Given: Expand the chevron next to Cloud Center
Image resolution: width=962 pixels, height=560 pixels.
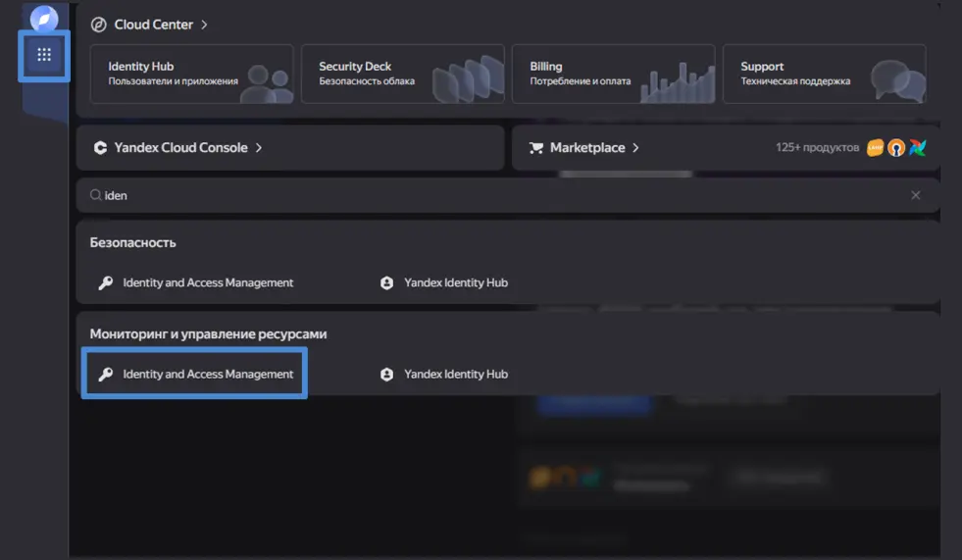Looking at the screenshot, I should coord(204,25).
